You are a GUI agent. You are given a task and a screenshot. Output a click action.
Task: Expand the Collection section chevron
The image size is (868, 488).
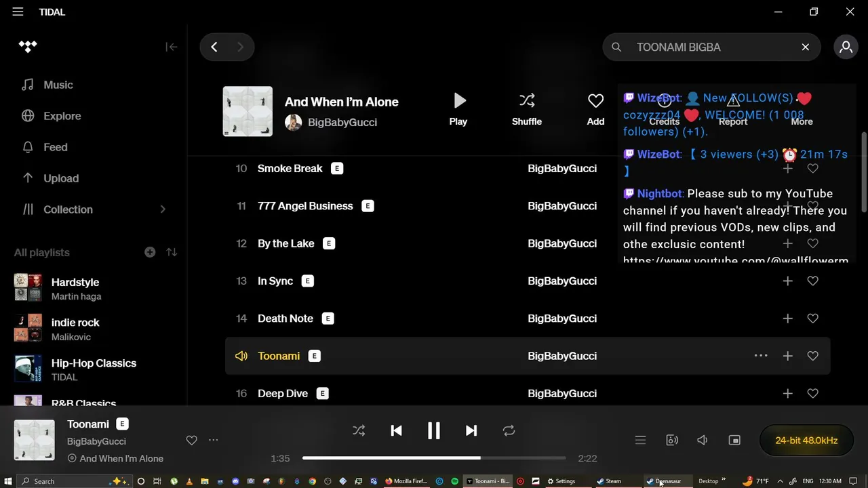coord(163,209)
